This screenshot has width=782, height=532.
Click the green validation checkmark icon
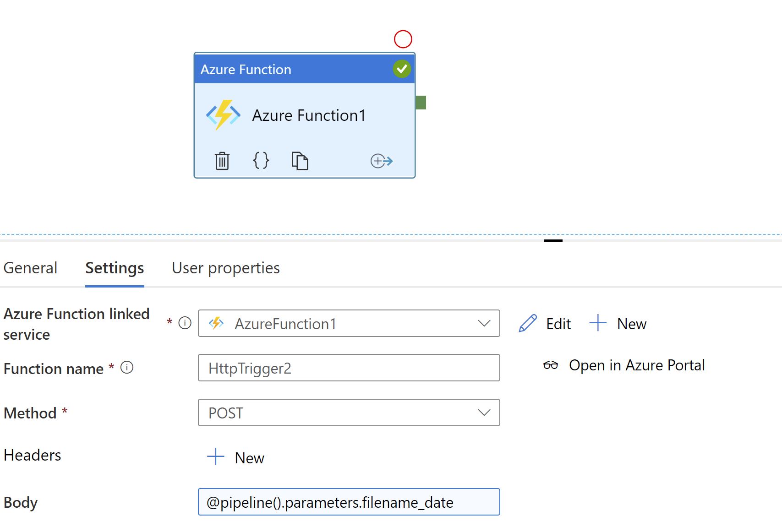pyautogui.click(x=402, y=69)
